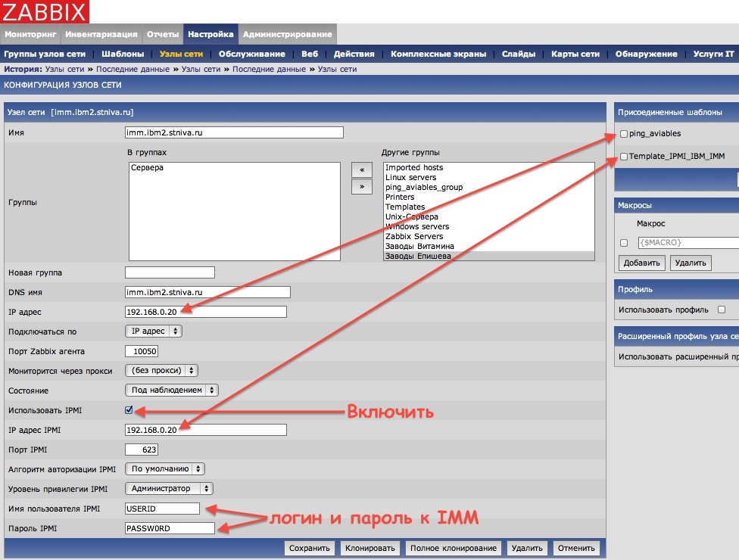Click the » move group right button
The width and height of the screenshot is (739, 560).
coord(361,186)
